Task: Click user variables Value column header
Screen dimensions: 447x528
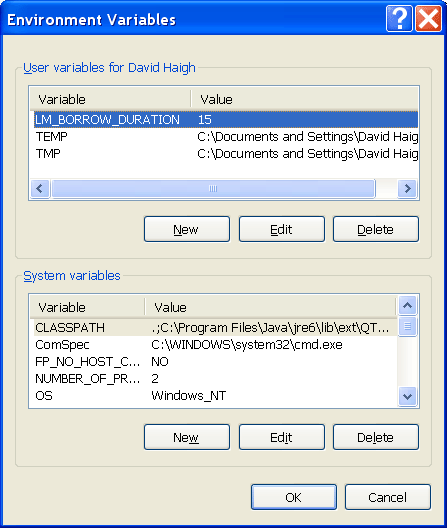Action: (305, 99)
